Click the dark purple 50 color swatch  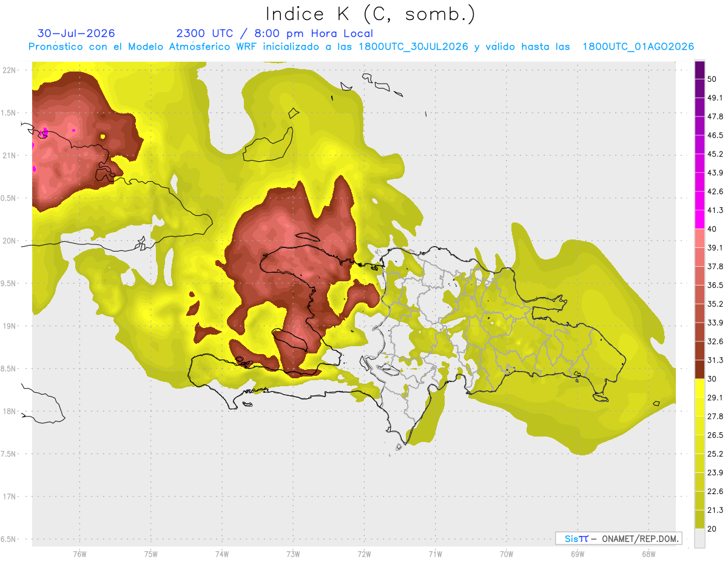pos(699,70)
